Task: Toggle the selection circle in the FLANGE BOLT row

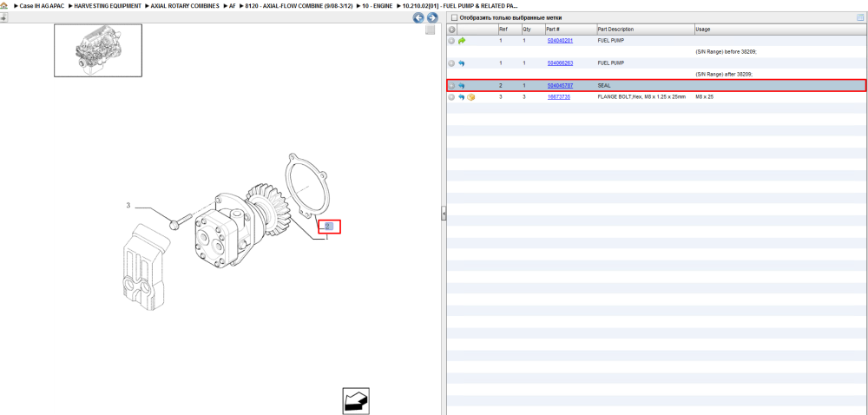Action: pyautogui.click(x=451, y=97)
